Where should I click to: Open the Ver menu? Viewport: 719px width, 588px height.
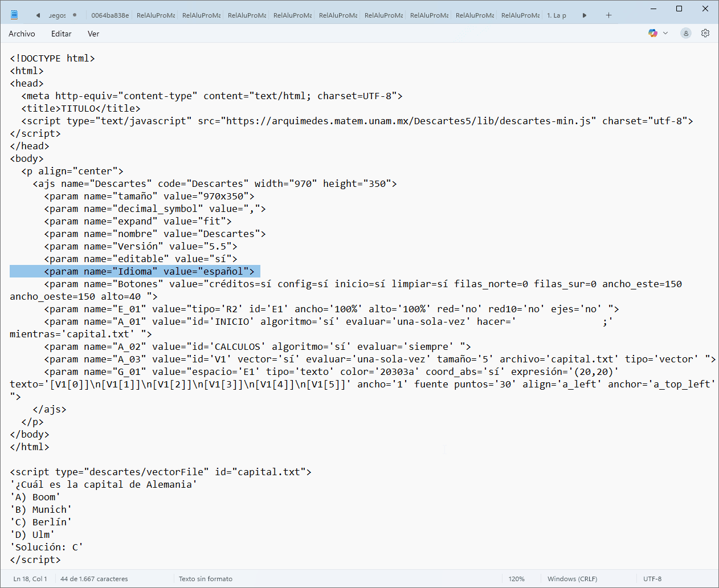[93, 34]
